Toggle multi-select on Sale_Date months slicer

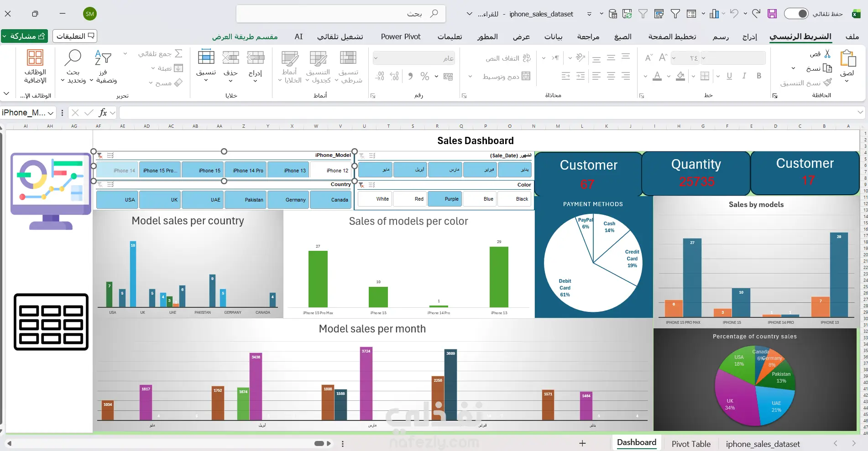click(372, 156)
